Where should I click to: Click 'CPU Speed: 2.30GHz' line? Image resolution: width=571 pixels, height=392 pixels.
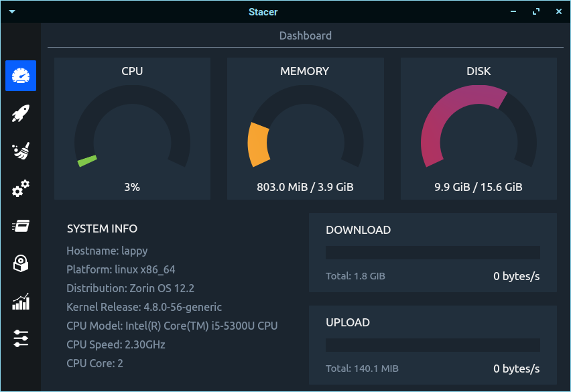116,344
